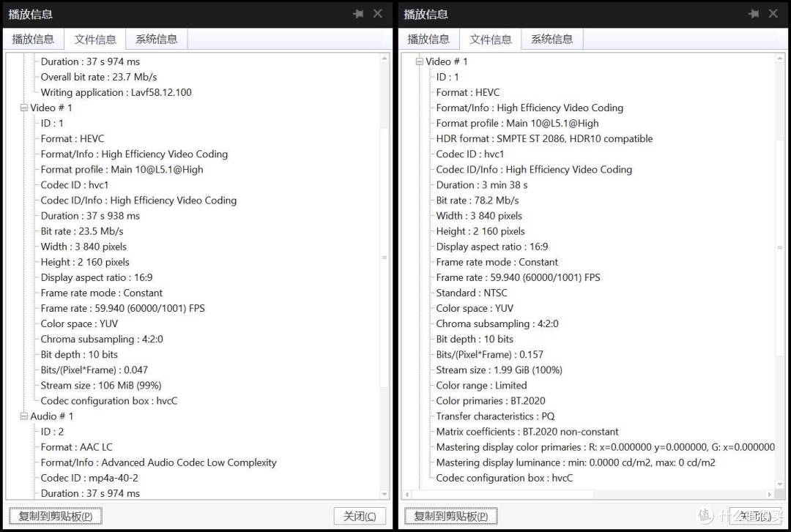This screenshot has height=532, width=791.
Task: Pin the right 播放信息 window
Action: click(754, 14)
